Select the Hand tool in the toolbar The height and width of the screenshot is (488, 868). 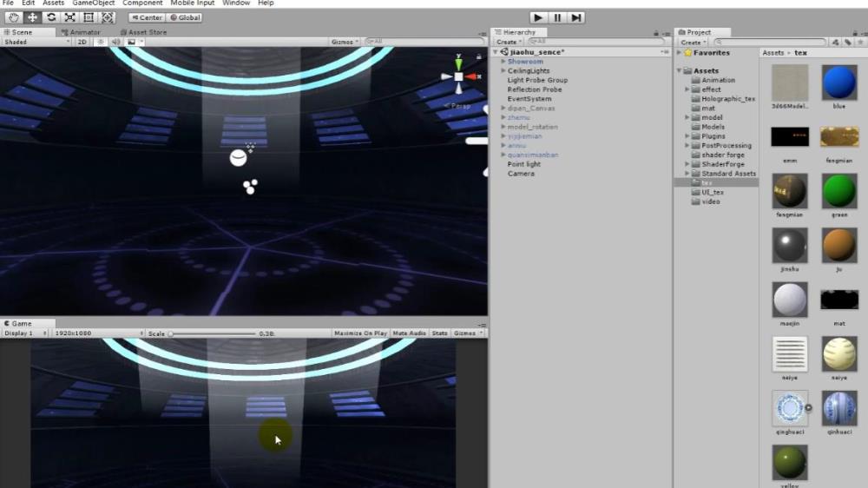point(13,17)
